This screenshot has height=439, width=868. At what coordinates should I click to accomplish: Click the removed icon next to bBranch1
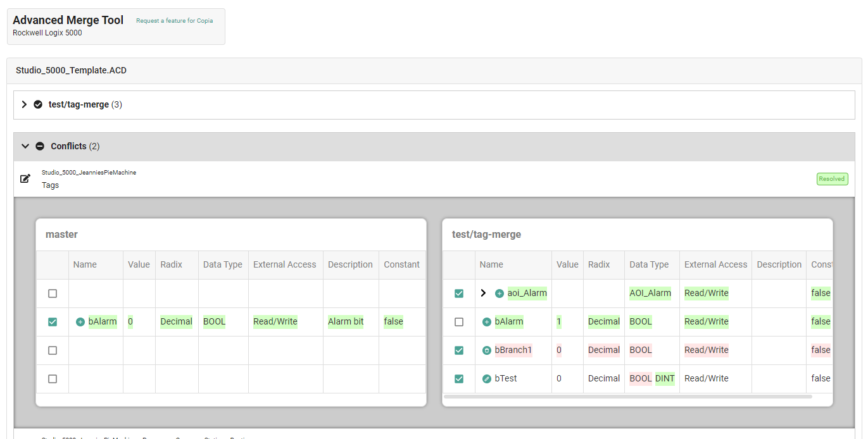[487, 350]
